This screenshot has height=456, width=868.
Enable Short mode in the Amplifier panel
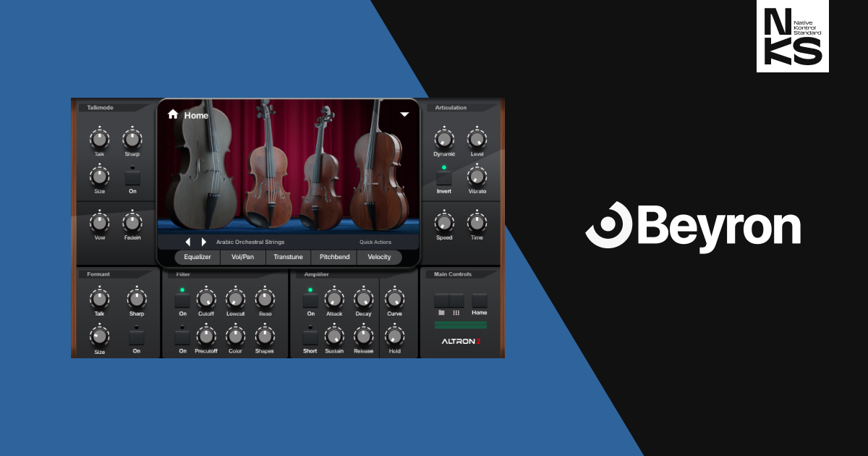[x=310, y=337]
